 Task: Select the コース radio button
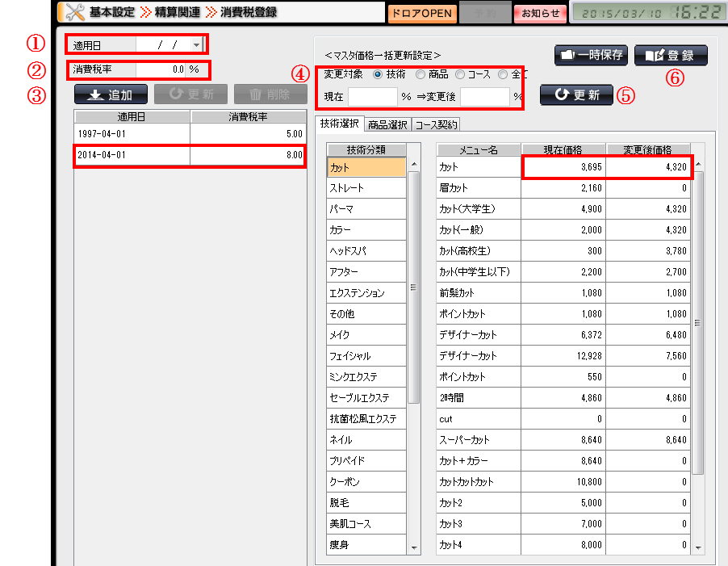460,74
